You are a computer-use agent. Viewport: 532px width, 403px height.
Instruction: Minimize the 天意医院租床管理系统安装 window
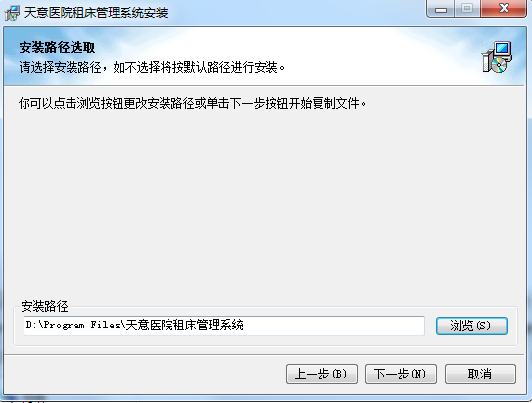441,8
